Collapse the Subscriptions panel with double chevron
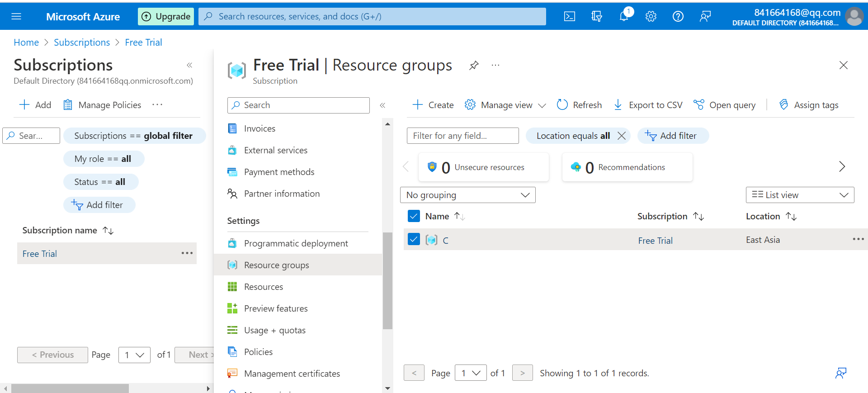Screen dimensions: 868x393 click(189, 65)
